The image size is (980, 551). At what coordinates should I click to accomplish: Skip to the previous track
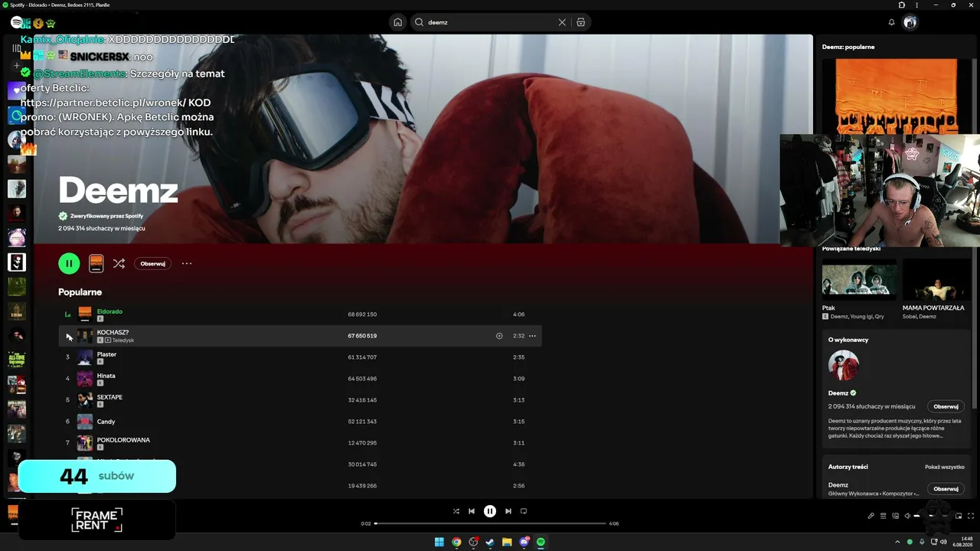472,511
